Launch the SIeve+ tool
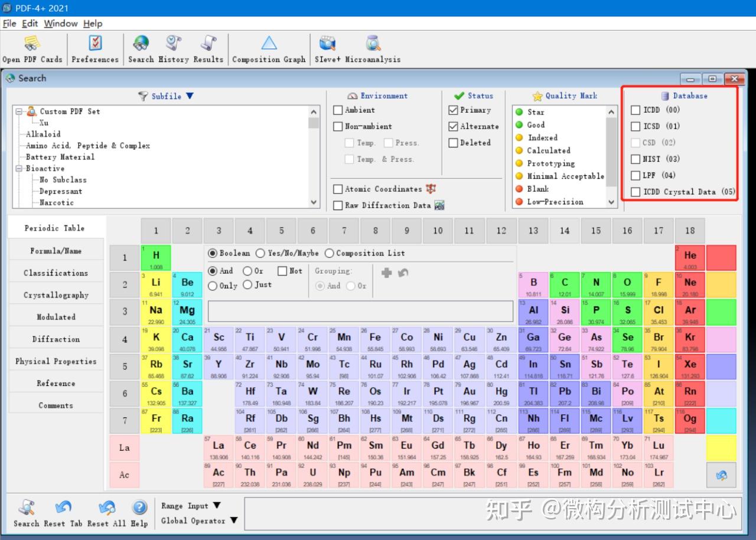Image resolution: width=756 pixels, height=540 pixels. 328,44
